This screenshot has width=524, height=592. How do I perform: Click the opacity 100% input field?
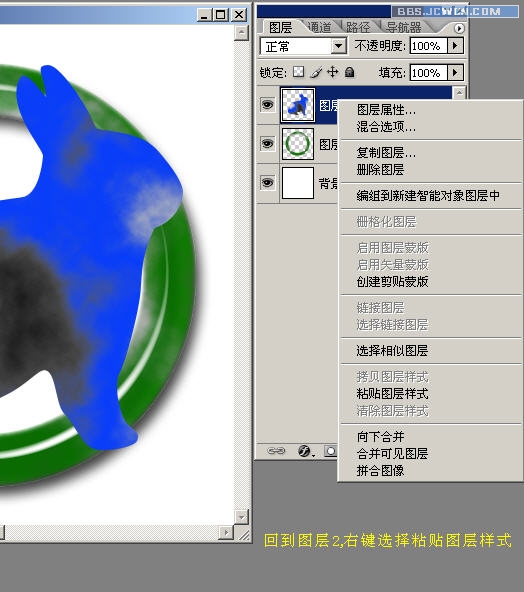coord(428,46)
